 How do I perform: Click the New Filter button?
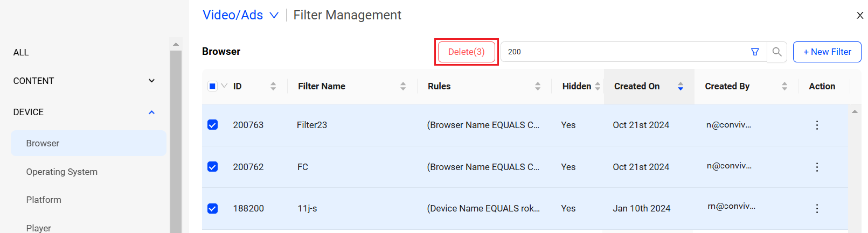coord(827,52)
